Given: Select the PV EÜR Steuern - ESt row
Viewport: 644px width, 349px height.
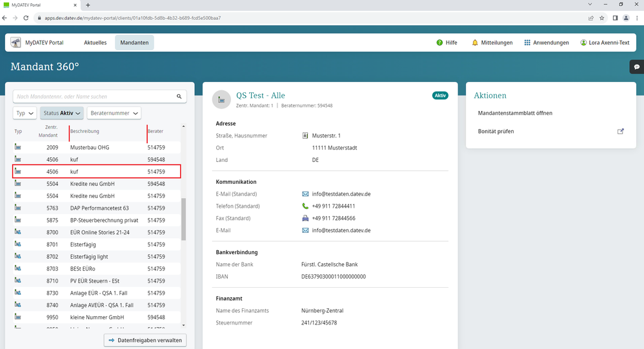Looking at the screenshot, I should 97,281.
